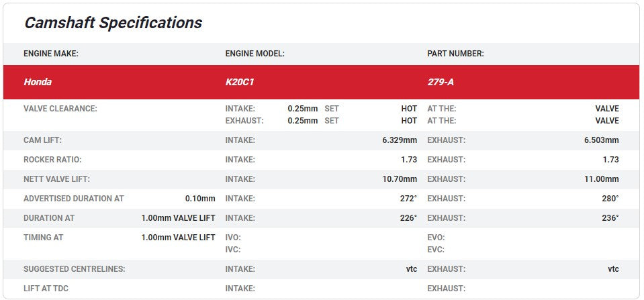The height and width of the screenshot is (300, 644).
Task: Select intake nett valve lift 10.70mm
Action: coord(400,179)
